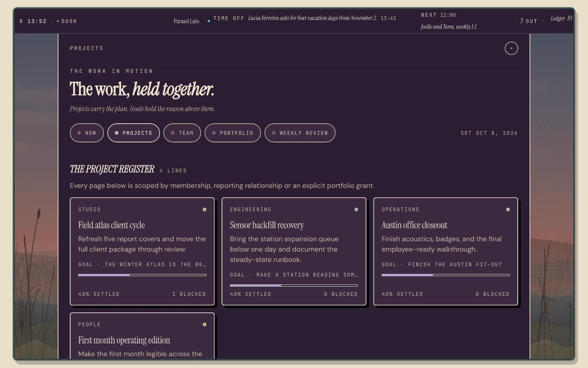Click the 3 OUT indicator in top bar
Image resolution: width=588 pixels, height=368 pixels.
(x=528, y=21)
